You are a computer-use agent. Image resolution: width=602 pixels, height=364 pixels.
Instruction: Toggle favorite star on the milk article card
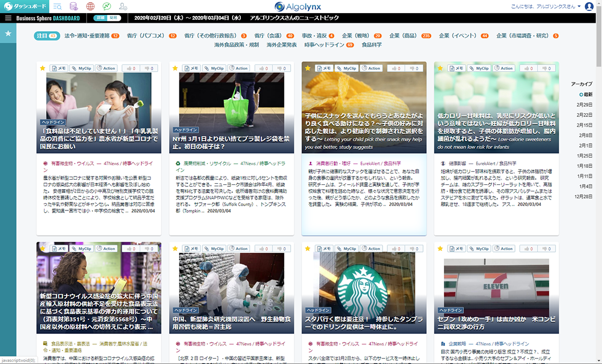43,68
